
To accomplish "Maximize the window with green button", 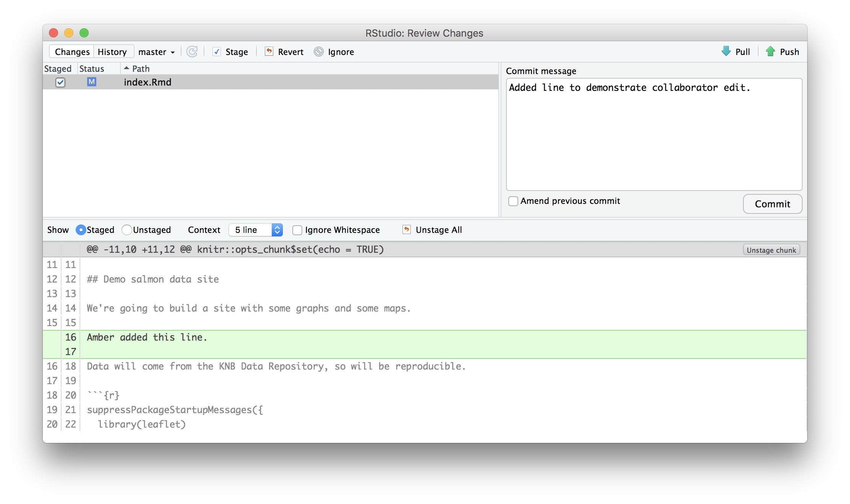I will pyautogui.click(x=84, y=33).
